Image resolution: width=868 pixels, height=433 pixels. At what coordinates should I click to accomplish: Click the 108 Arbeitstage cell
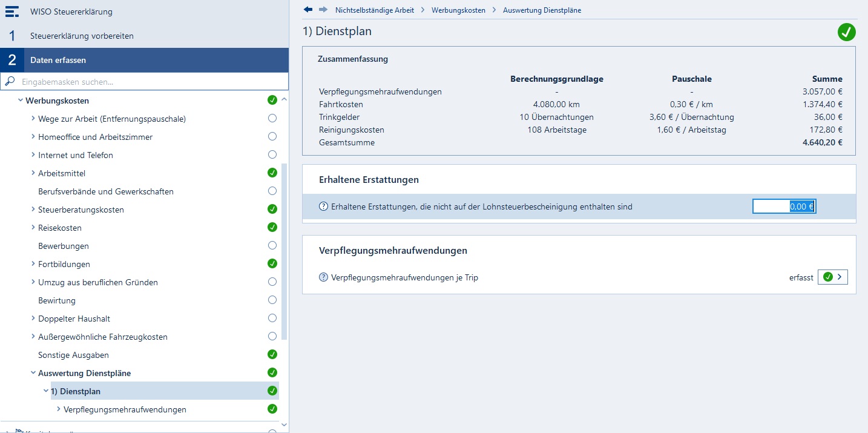[557, 130]
